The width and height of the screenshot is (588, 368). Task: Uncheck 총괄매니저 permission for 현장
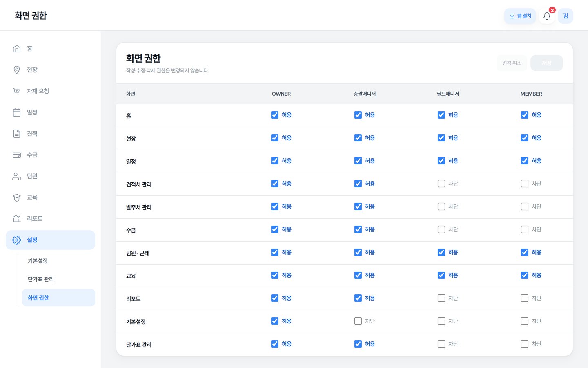358,138
